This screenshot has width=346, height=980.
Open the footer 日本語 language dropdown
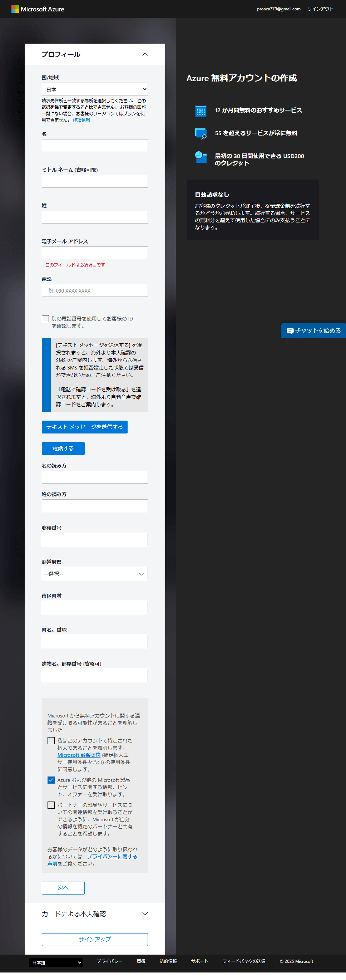(x=56, y=962)
